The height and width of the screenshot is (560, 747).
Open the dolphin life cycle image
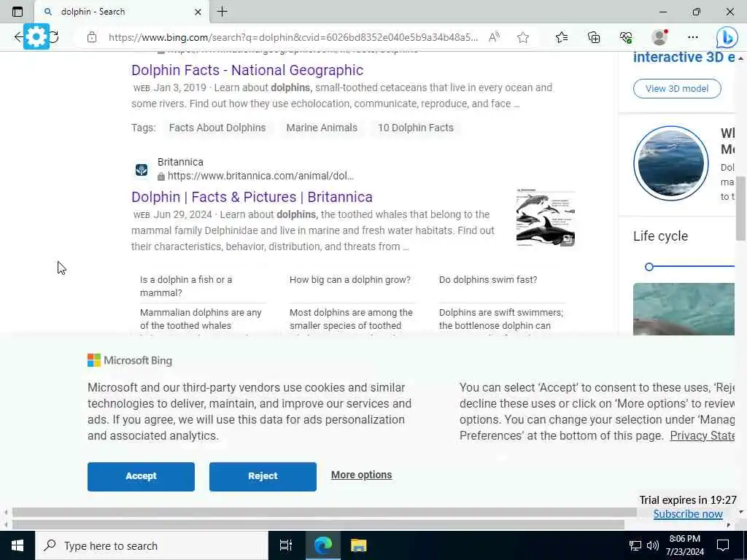(x=684, y=309)
